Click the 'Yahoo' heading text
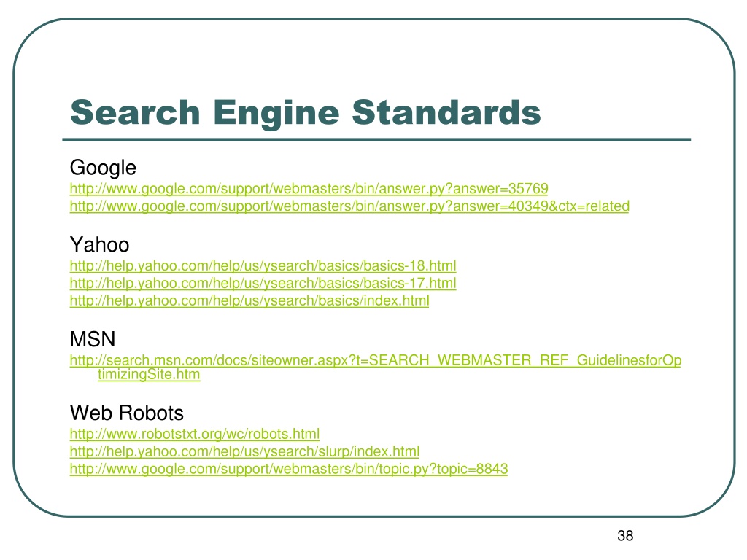 pyautogui.click(x=99, y=245)
